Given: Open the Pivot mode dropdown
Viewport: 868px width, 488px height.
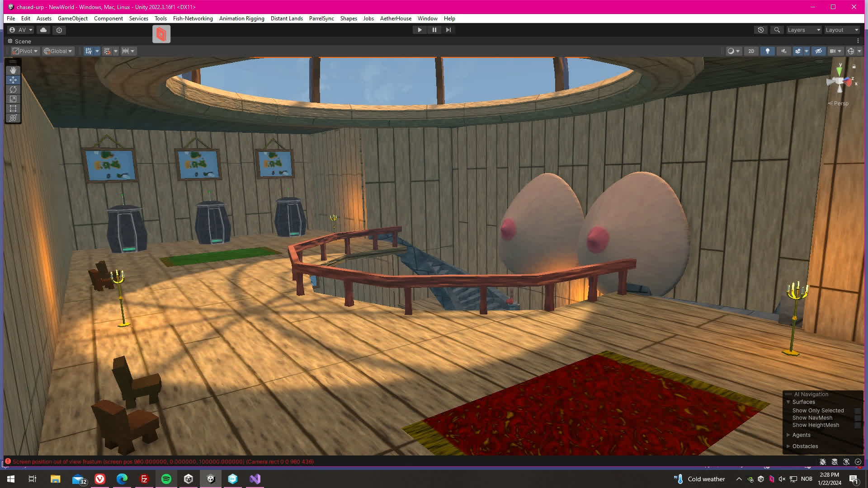Looking at the screenshot, I should tap(25, 51).
